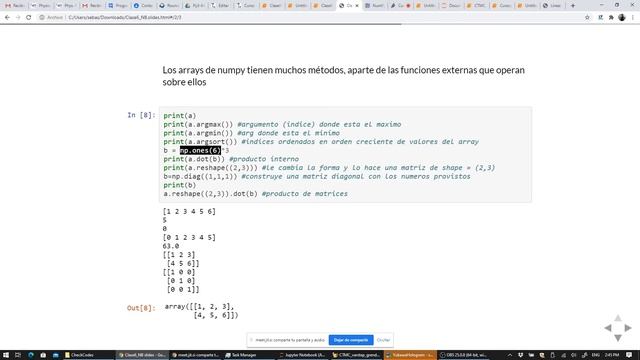Go back with the browser back arrow

(7, 18)
